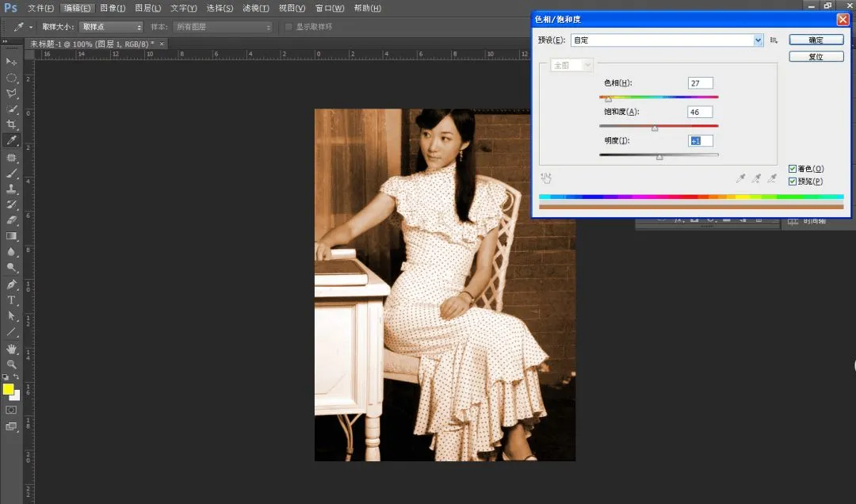
Task: Select the Crop tool
Action: (11, 124)
